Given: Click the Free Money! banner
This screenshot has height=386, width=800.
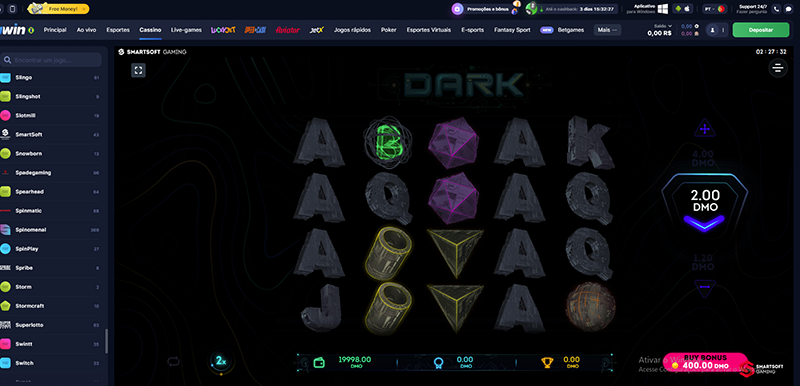Looking at the screenshot, I should tap(58, 9).
